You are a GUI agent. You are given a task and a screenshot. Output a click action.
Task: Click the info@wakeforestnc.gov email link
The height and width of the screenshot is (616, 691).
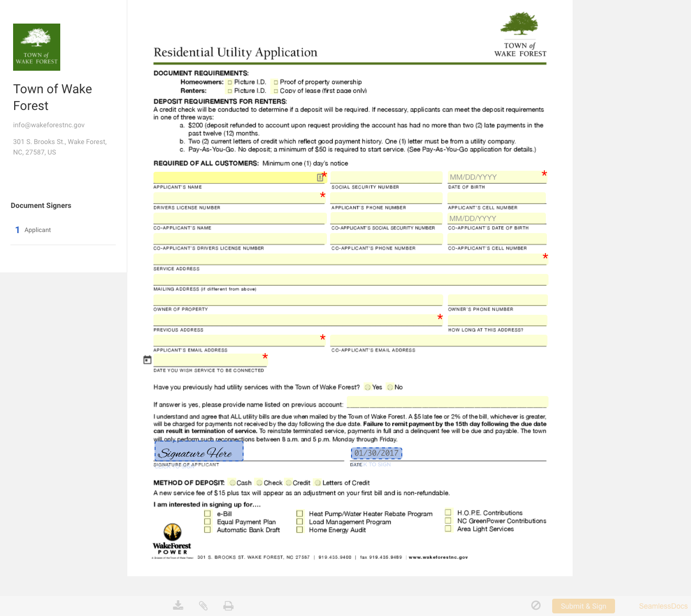pyautogui.click(x=48, y=125)
